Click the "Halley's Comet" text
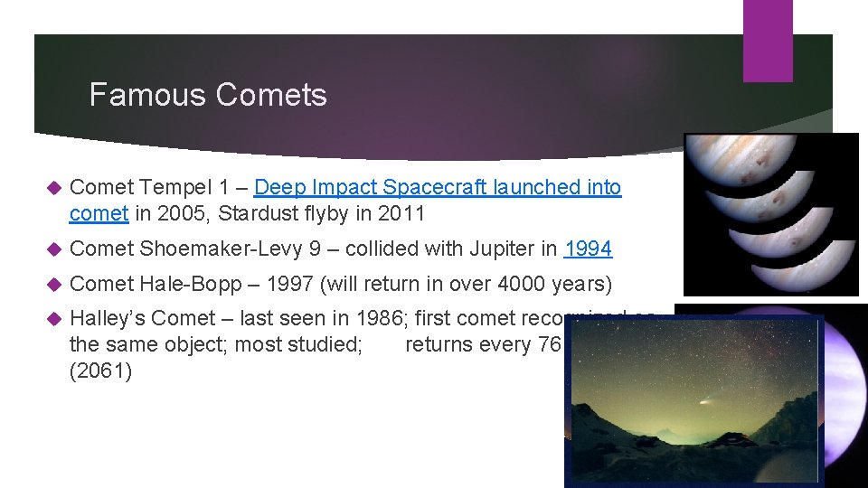 click(x=142, y=318)
